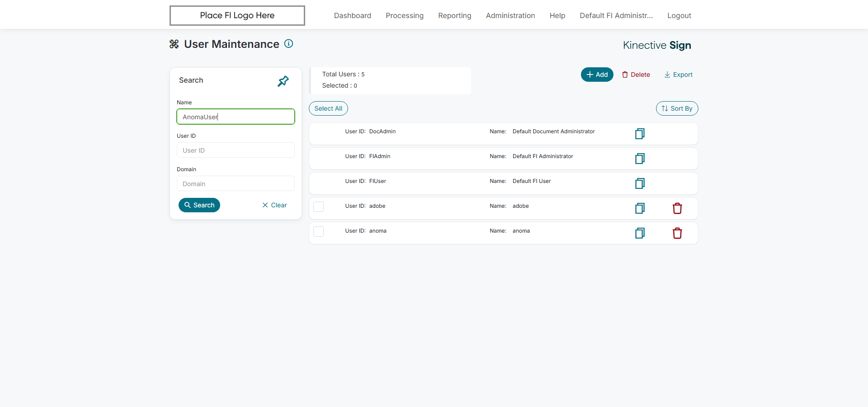Click the 'Total Users : 5' text
Screen dimensions: 868x407
(343, 74)
